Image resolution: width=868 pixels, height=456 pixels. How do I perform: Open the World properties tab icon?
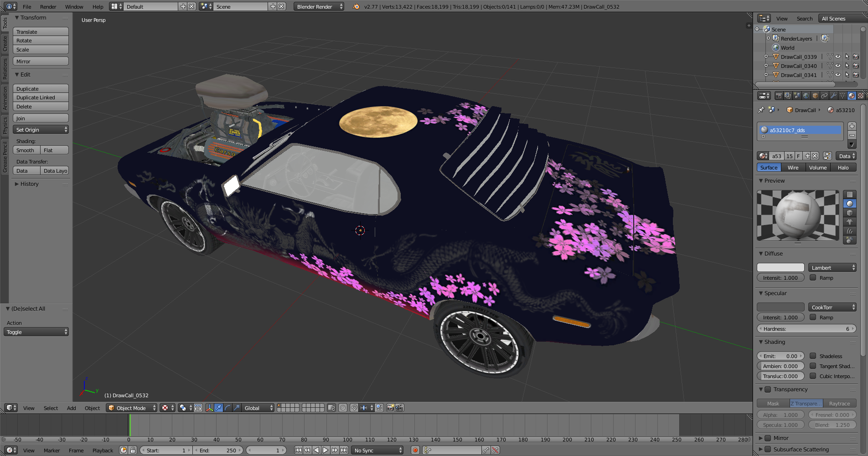pos(806,96)
